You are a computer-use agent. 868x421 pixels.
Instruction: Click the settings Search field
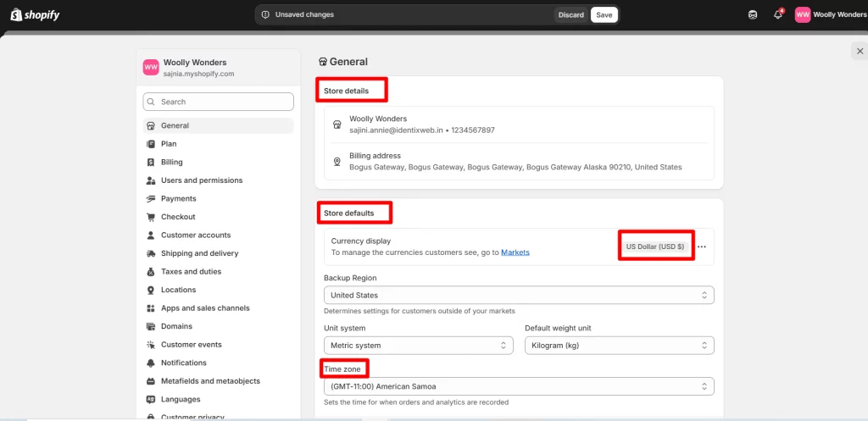point(218,102)
